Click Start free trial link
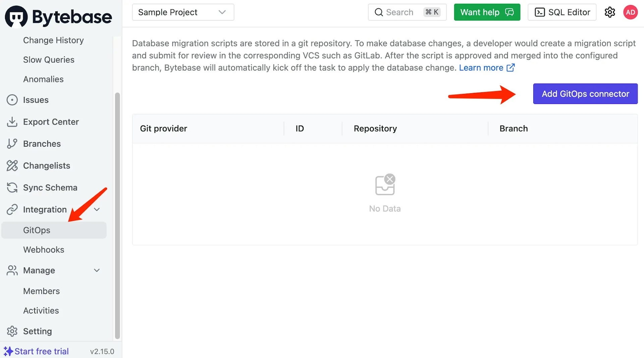This screenshot has height=358, width=644. click(x=42, y=351)
